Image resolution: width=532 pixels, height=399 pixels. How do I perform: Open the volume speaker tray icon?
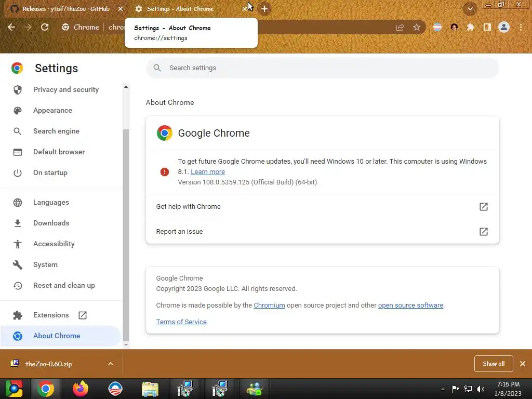tap(481, 389)
